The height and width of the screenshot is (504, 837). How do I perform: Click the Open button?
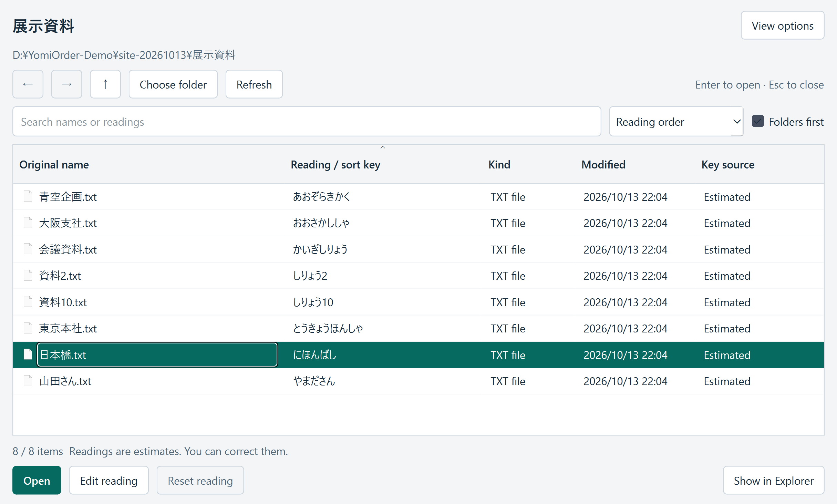tap(37, 481)
